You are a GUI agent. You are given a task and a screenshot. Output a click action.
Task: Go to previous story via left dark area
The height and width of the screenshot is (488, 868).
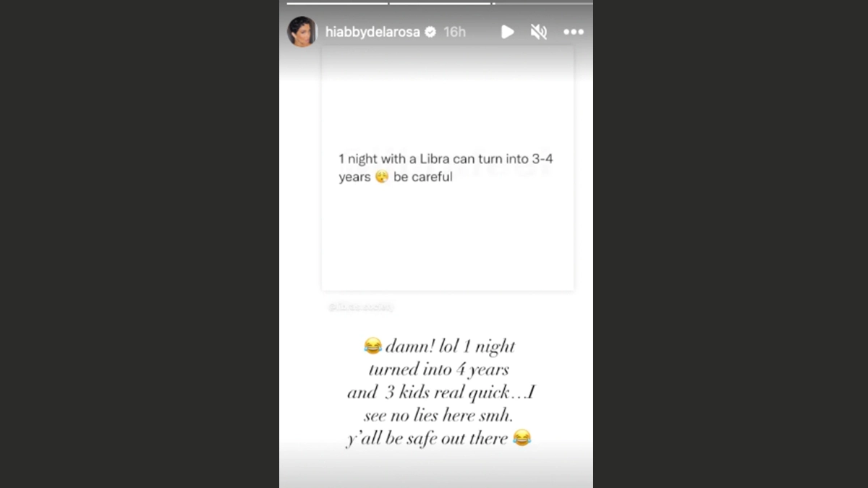click(140, 244)
